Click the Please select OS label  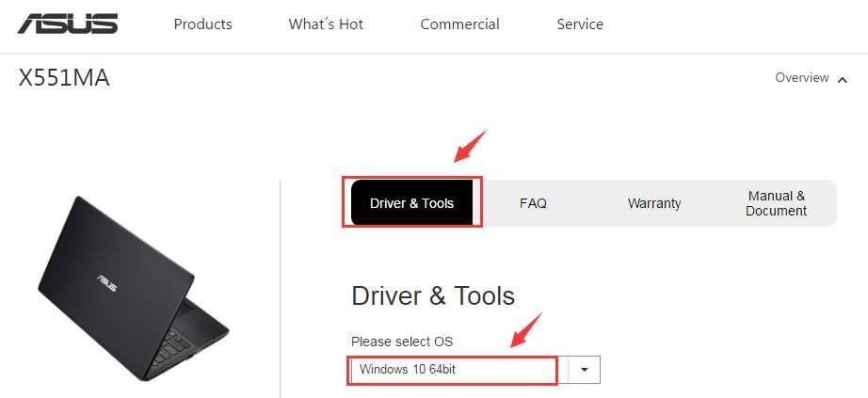click(402, 342)
